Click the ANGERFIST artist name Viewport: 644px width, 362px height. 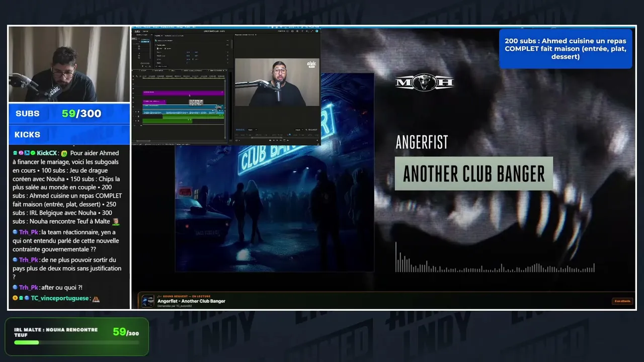(422, 143)
